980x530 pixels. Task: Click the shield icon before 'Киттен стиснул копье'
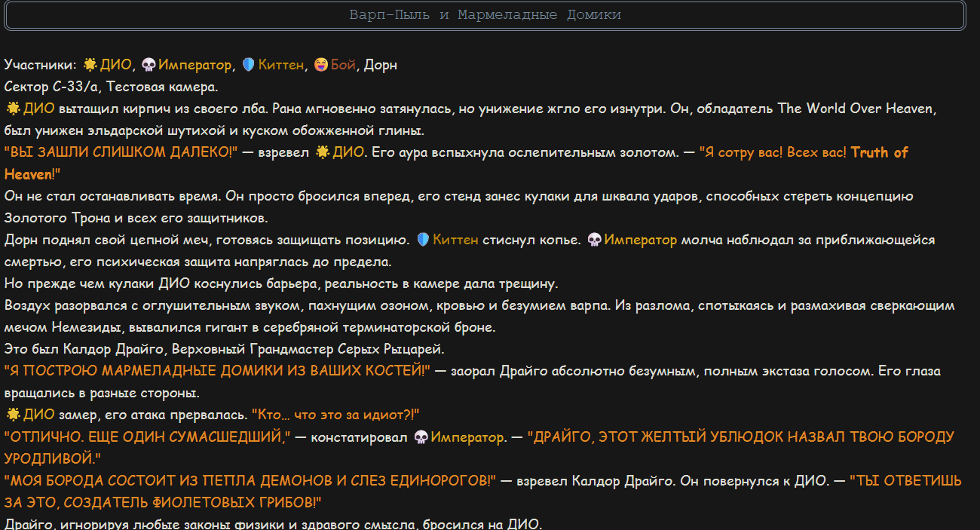(423, 240)
